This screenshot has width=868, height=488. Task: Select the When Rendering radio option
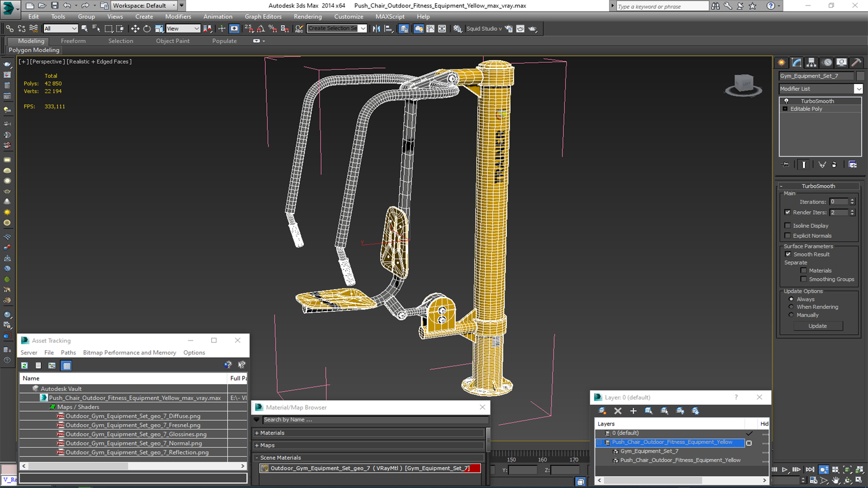pos(791,307)
